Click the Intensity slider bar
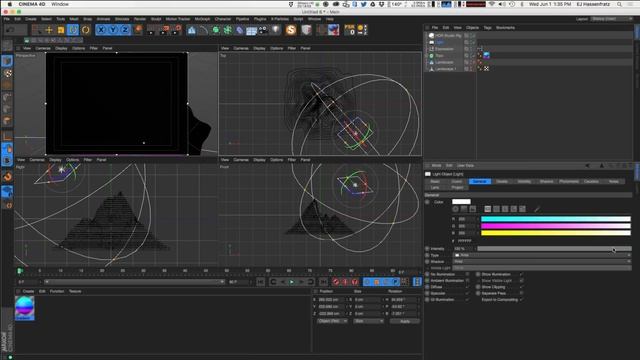The width and height of the screenshot is (640, 360). pyautogui.click(x=554, y=249)
